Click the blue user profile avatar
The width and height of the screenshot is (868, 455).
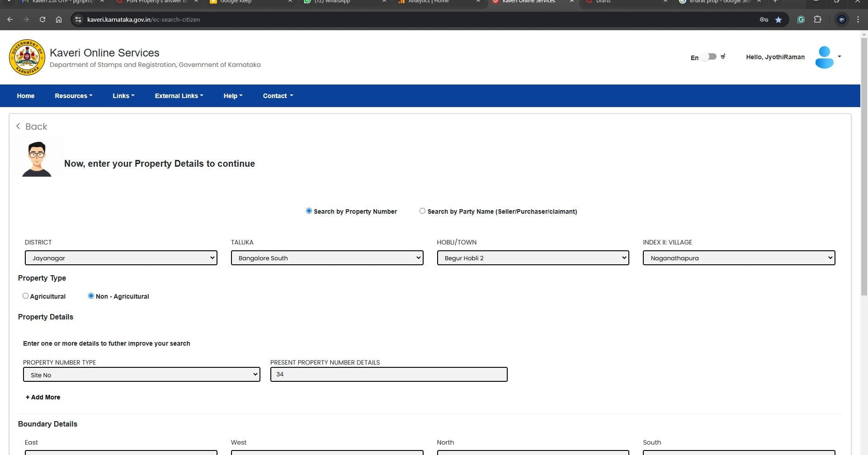click(824, 57)
